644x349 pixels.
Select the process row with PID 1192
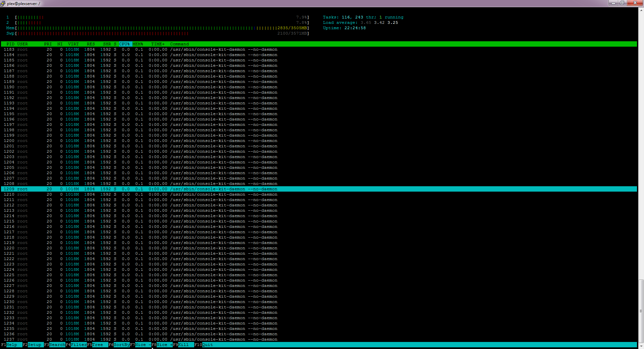[x=319, y=98]
